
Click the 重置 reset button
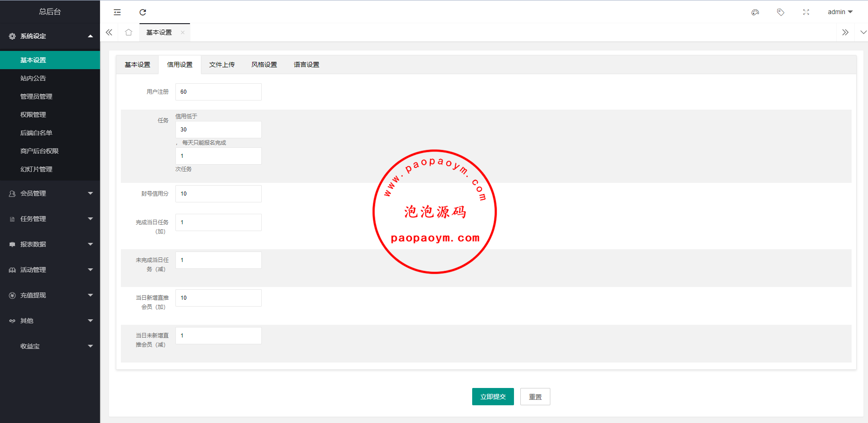(x=535, y=397)
